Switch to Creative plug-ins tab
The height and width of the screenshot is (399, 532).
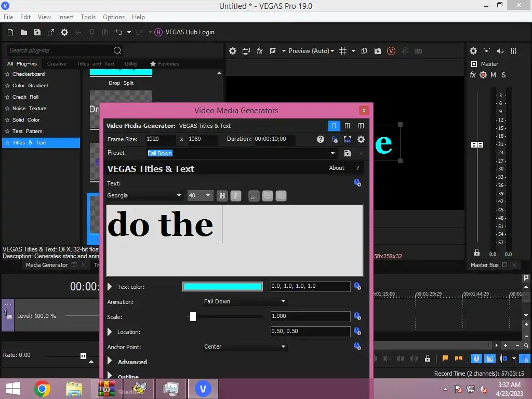pos(57,64)
